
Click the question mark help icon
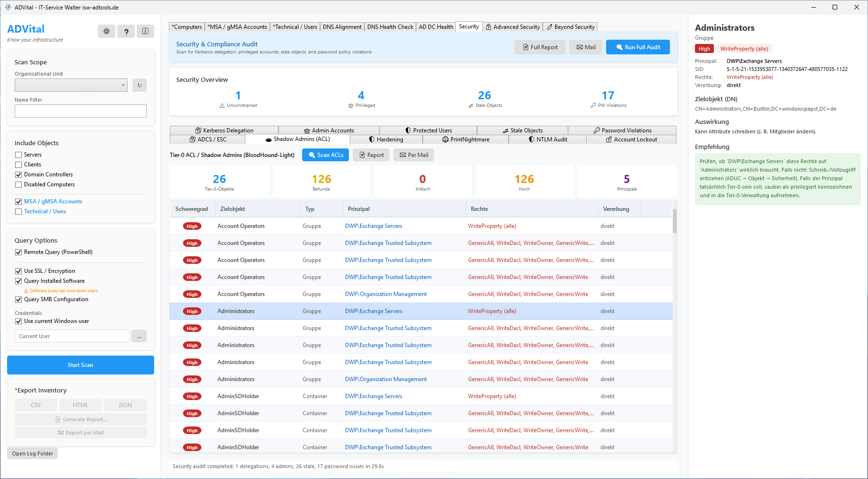pos(126,31)
